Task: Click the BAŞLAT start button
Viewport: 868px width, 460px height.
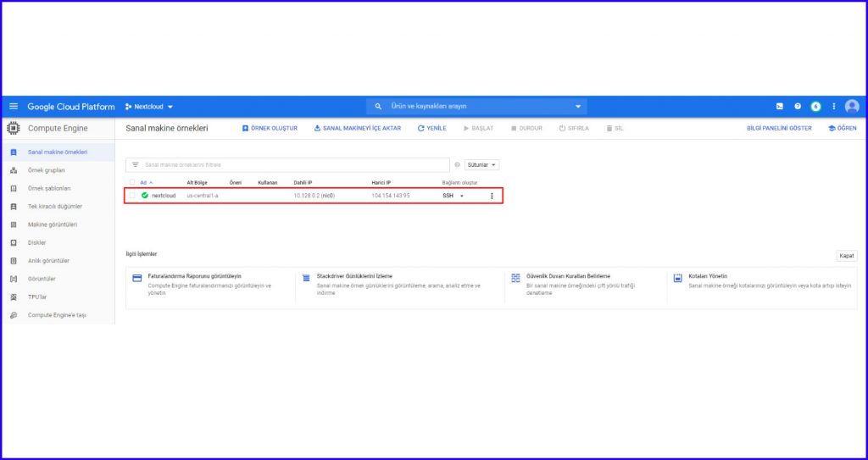Action: pos(478,129)
